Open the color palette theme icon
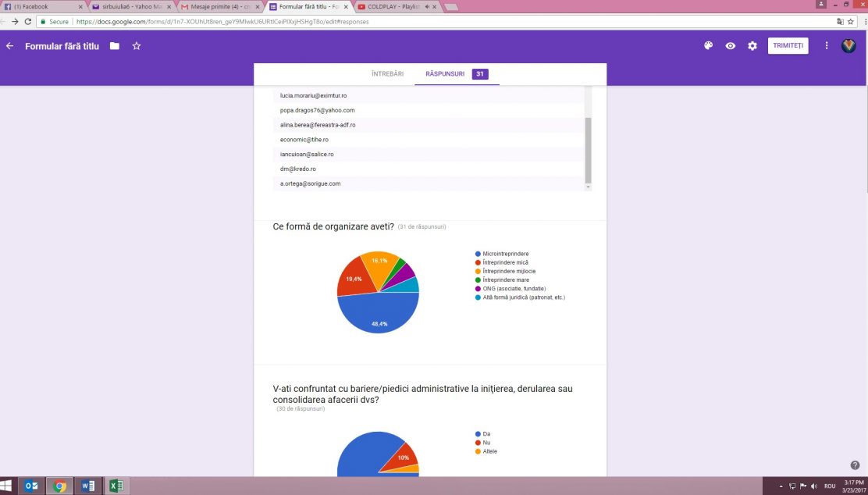Screen dimensions: 868x495 click(708, 46)
